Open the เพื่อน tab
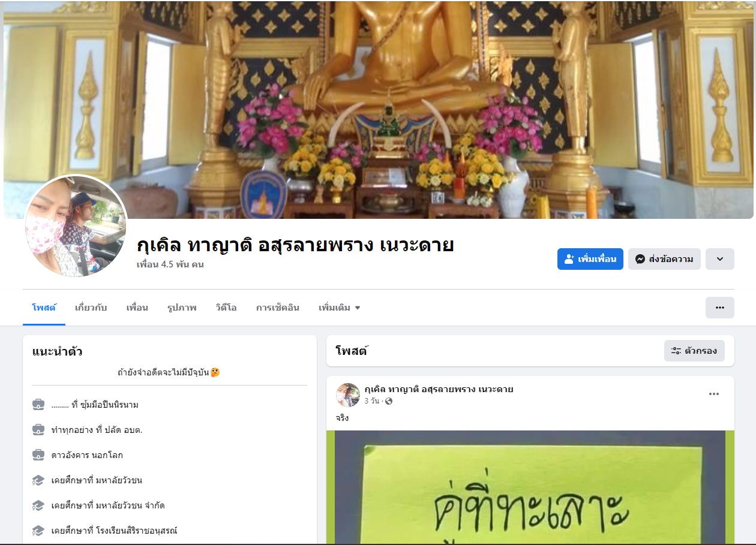This screenshot has width=756, height=545. 137,308
